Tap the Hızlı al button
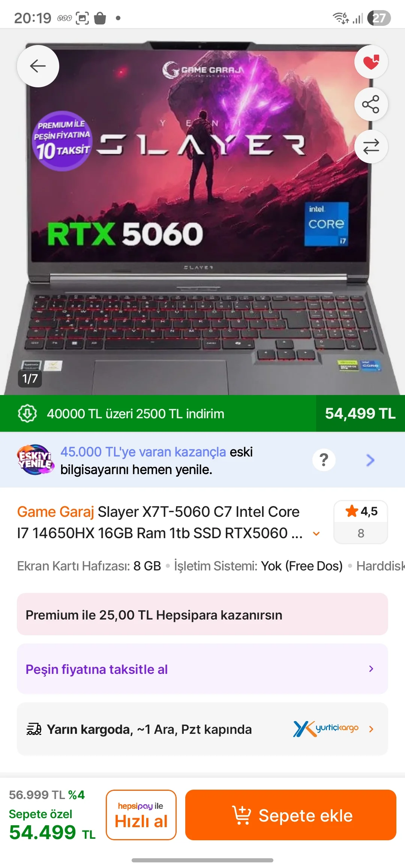405x868 pixels. [x=141, y=815]
